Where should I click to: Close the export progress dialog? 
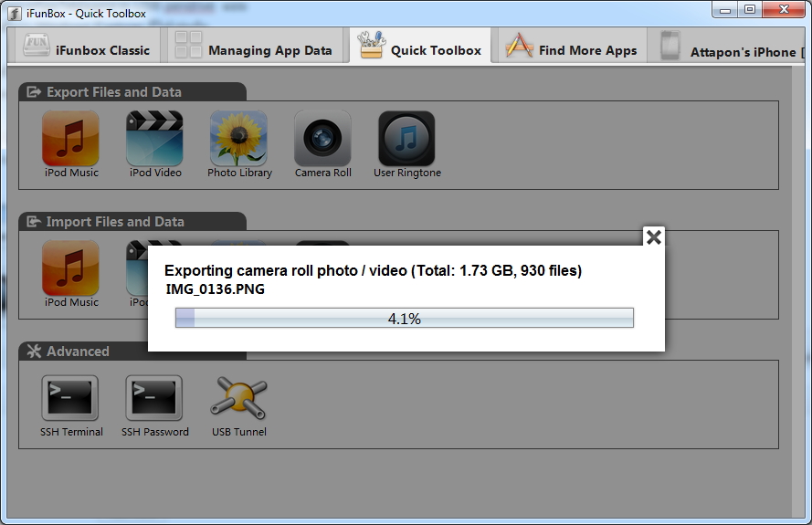[x=654, y=237]
